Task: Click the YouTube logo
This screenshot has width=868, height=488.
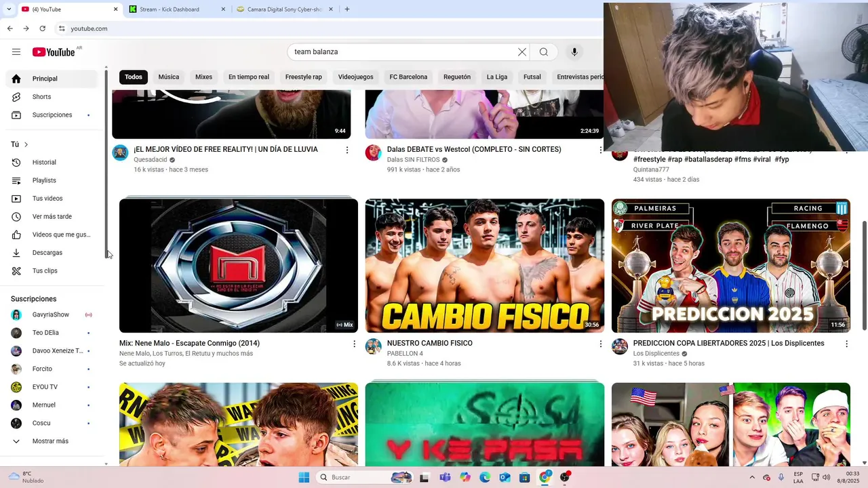Action: click(54, 52)
